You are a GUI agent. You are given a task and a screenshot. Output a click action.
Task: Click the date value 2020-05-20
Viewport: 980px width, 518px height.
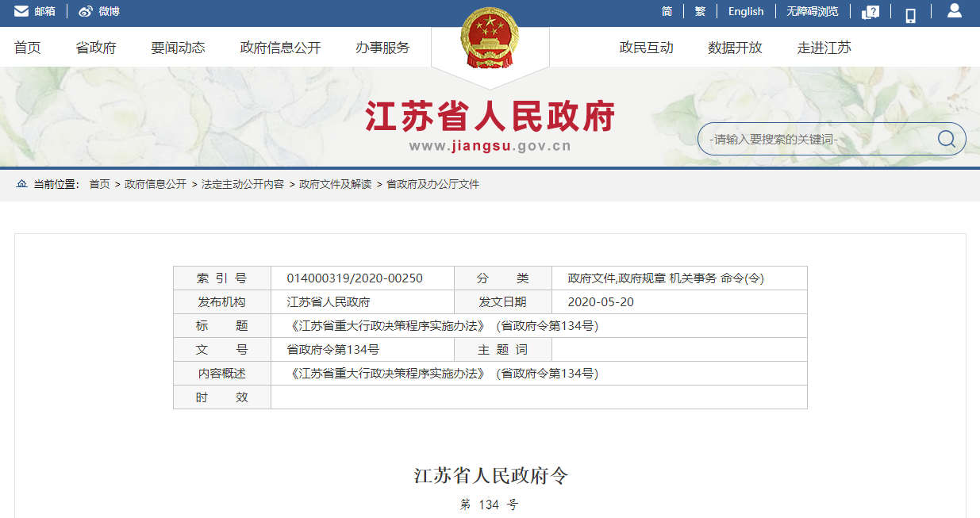(x=601, y=302)
